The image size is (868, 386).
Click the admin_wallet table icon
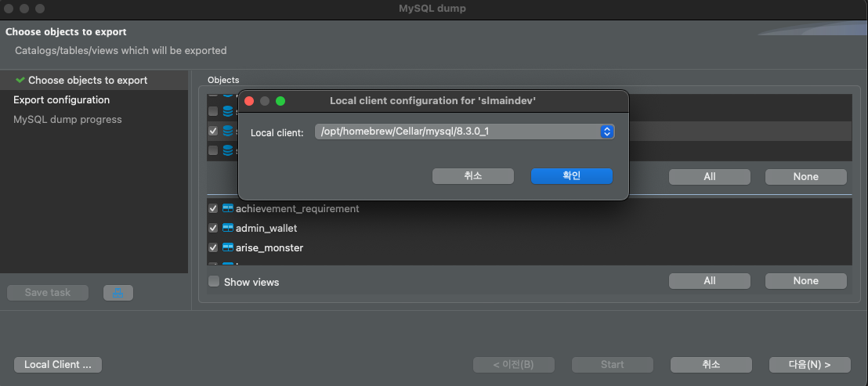(x=227, y=228)
